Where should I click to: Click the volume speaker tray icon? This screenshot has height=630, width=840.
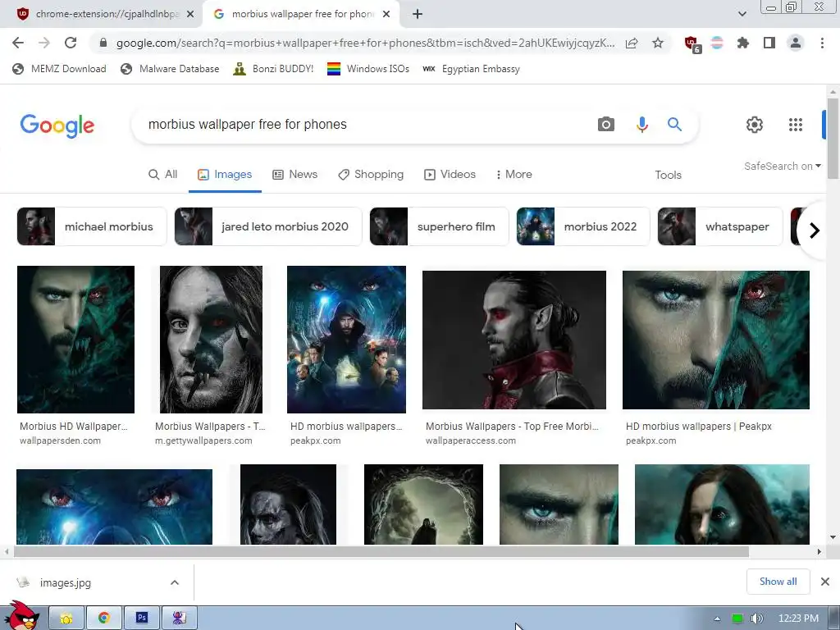click(756, 619)
